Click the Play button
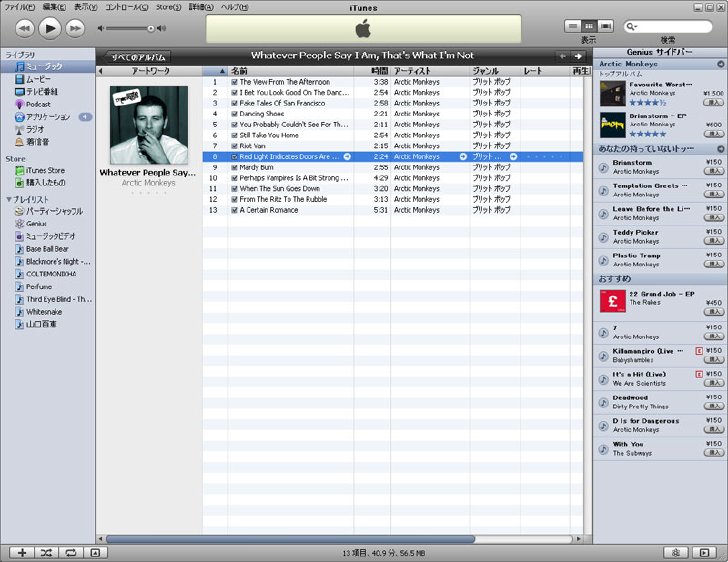 pyautogui.click(x=50, y=28)
